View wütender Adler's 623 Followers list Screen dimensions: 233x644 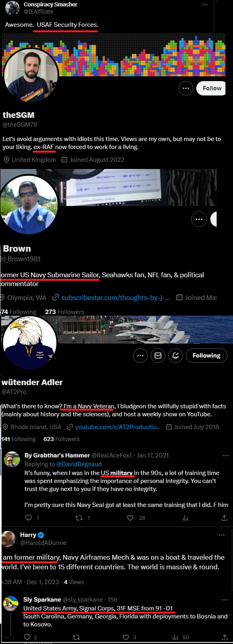(61, 439)
